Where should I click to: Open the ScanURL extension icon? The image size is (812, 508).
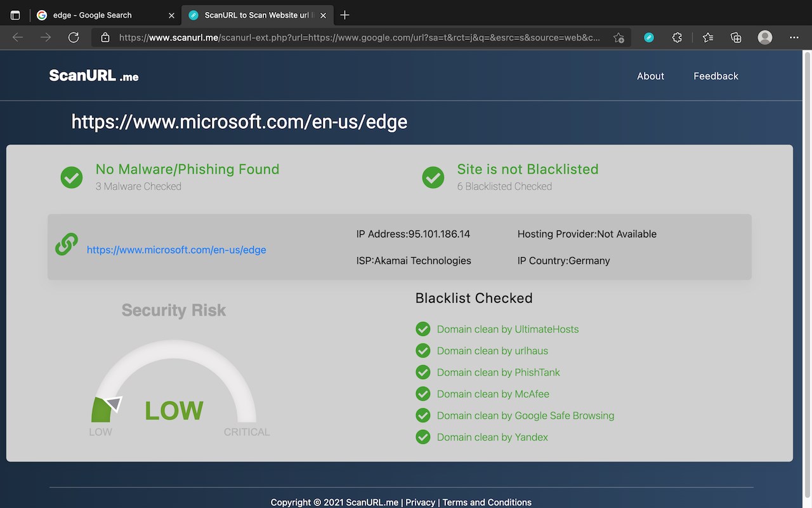[x=649, y=37]
